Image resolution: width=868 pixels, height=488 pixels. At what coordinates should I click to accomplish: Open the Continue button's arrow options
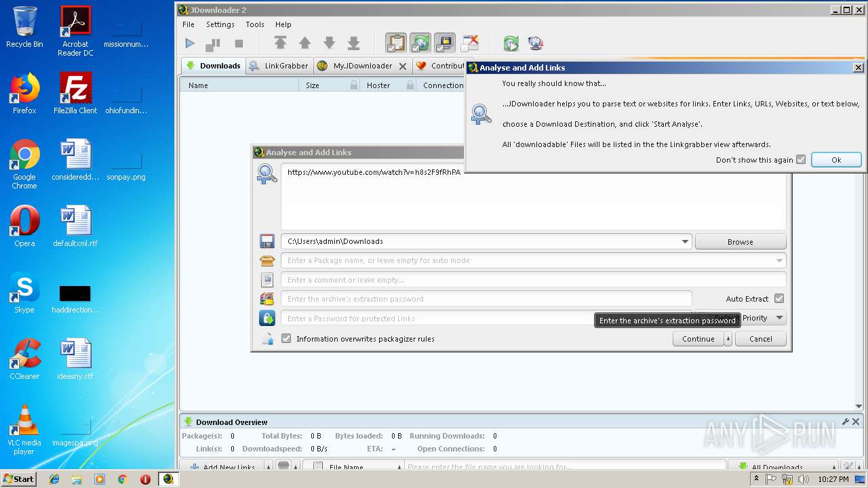[728, 339]
